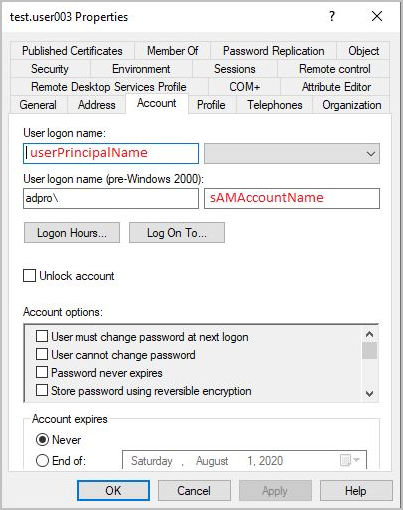This screenshot has width=403, height=510.
Task: Click the question mark help icon
Action: (332, 16)
